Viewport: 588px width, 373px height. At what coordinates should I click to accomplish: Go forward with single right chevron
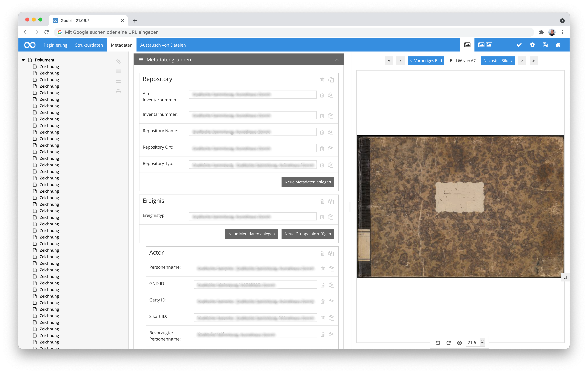[522, 61]
